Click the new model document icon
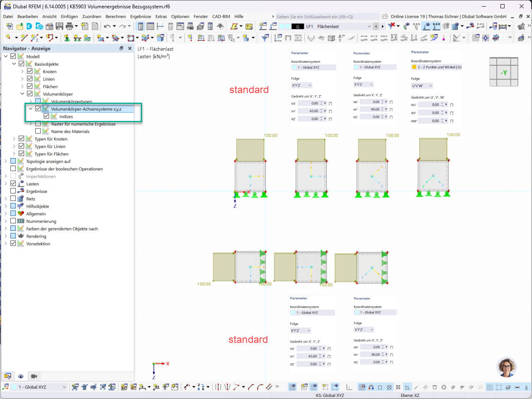 click(9, 26)
